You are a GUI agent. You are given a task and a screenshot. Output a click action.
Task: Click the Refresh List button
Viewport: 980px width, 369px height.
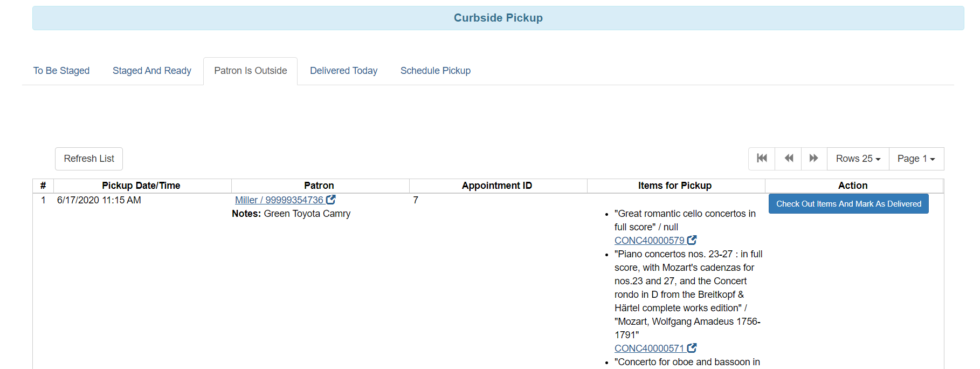click(89, 159)
